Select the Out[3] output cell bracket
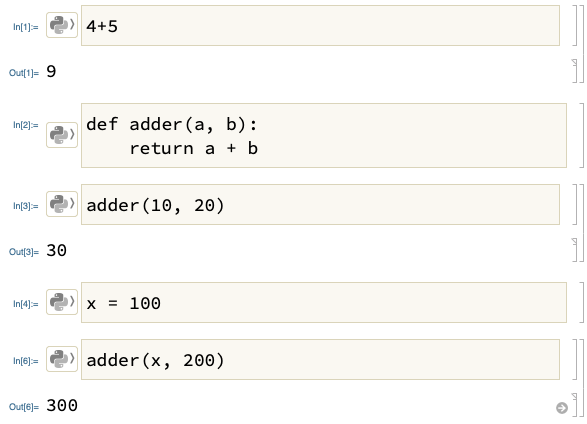The height and width of the screenshot is (424, 587). click(575, 250)
